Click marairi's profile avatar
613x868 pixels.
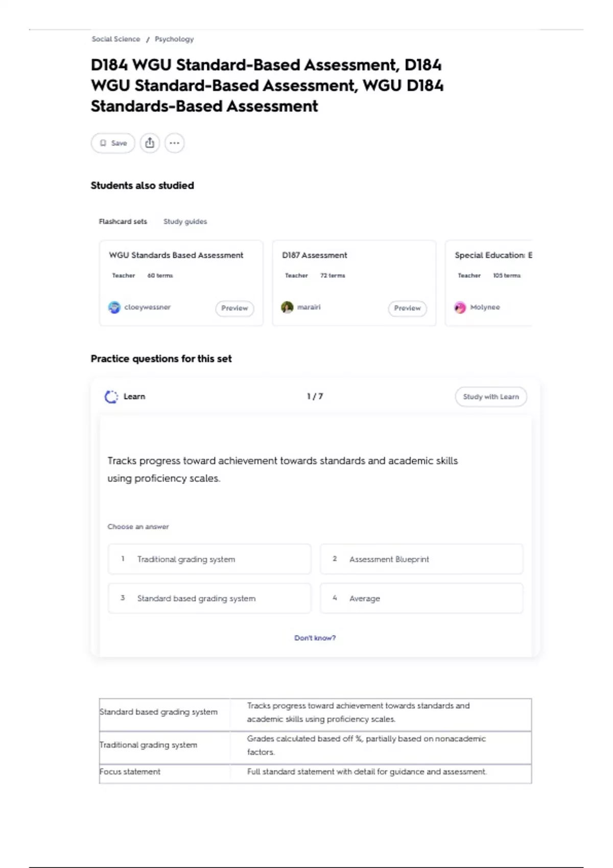coord(287,307)
